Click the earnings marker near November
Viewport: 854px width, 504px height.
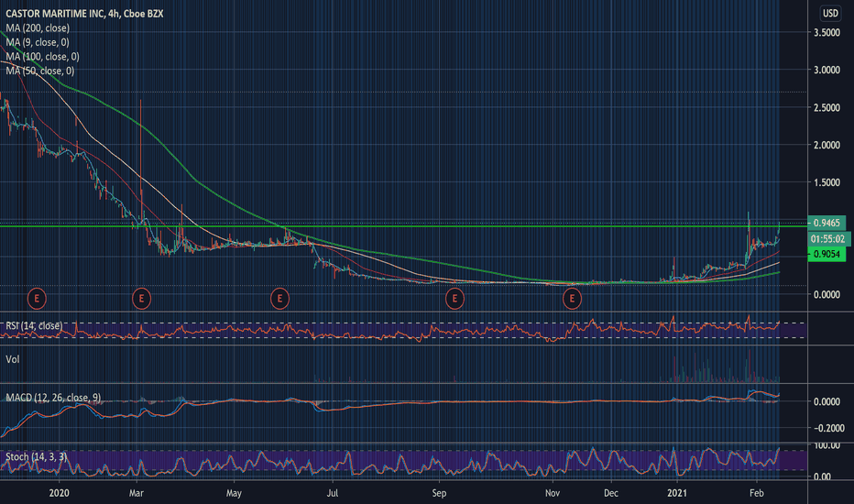tap(573, 299)
